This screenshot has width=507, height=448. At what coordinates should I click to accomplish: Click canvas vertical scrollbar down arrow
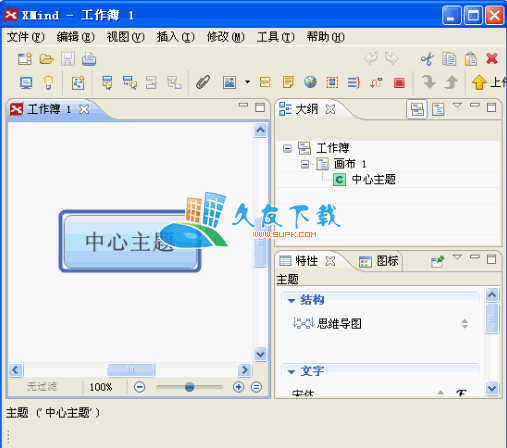pyautogui.click(x=260, y=354)
